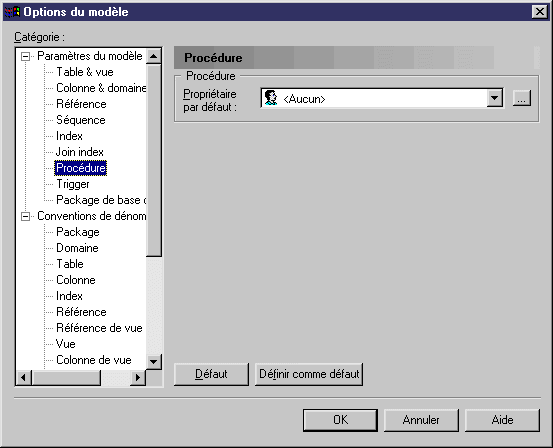Click the vertical scrollbar thumb in tree
The height and width of the screenshot is (448, 553).
[x=153, y=160]
